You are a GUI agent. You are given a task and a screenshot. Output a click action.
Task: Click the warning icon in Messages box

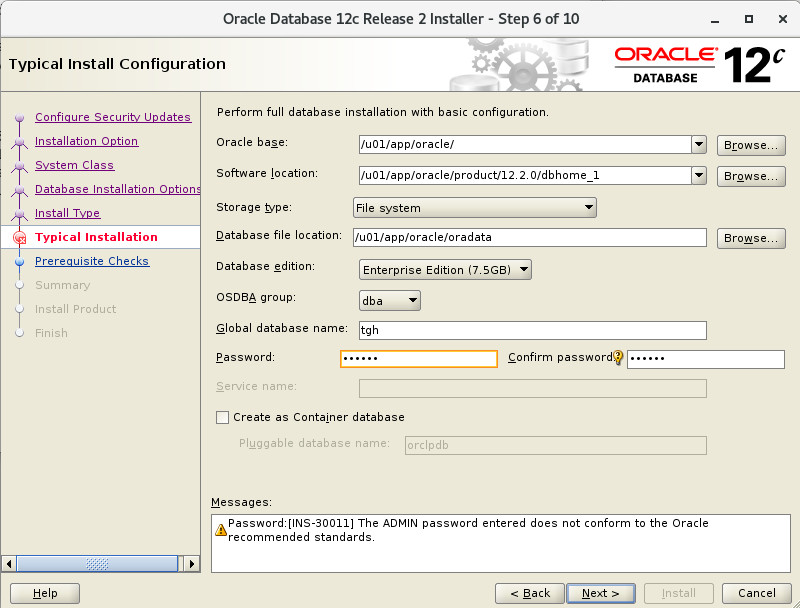[x=221, y=530]
